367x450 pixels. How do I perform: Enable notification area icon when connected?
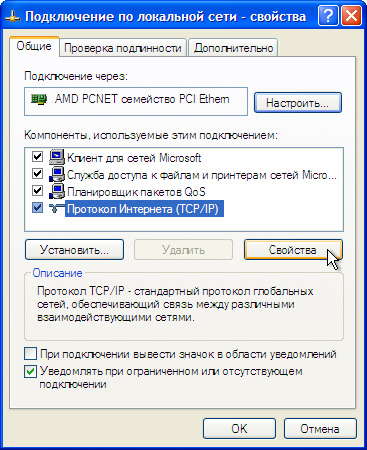pos(30,354)
